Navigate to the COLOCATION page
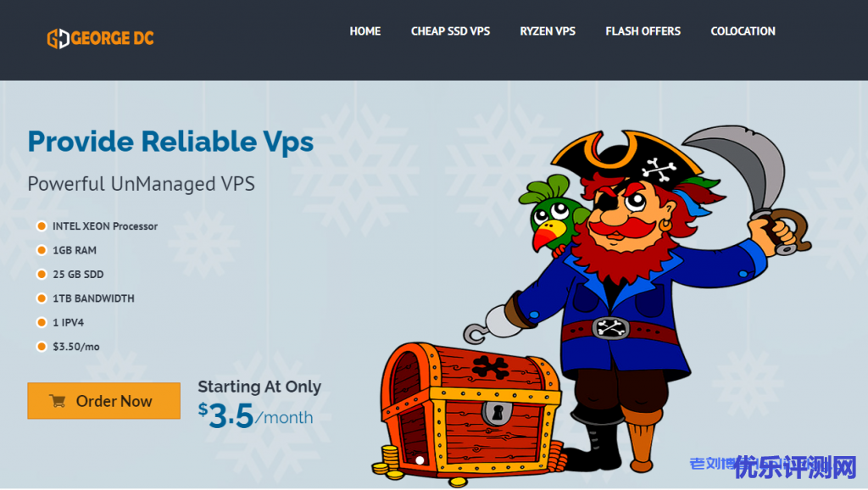868x490 pixels. point(743,31)
